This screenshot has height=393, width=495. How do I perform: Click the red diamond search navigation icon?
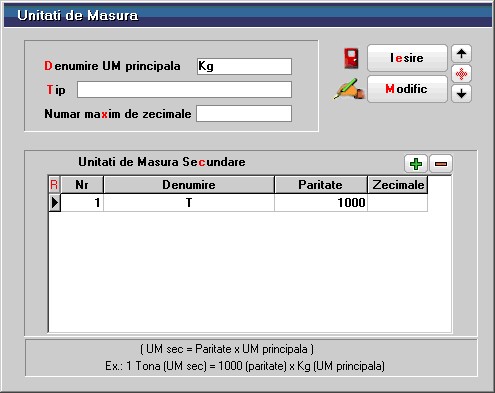click(x=461, y=74)
